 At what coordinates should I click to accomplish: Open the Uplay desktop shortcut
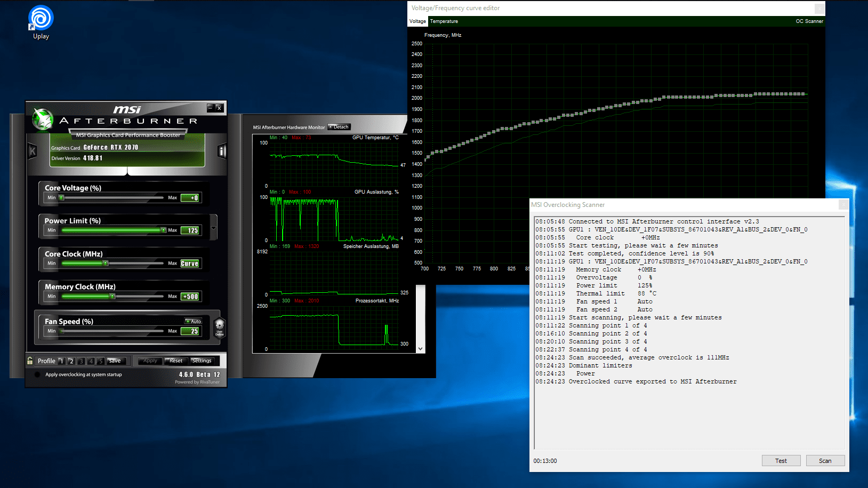[41, 22]
